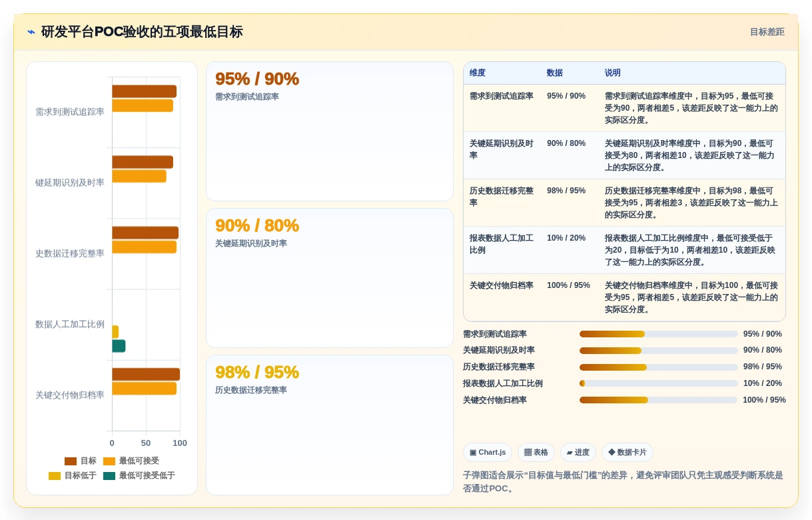The image size is (812, 520).
Task: Toggle the 最低可接受低于 legend item
Action: coord(139,476)
